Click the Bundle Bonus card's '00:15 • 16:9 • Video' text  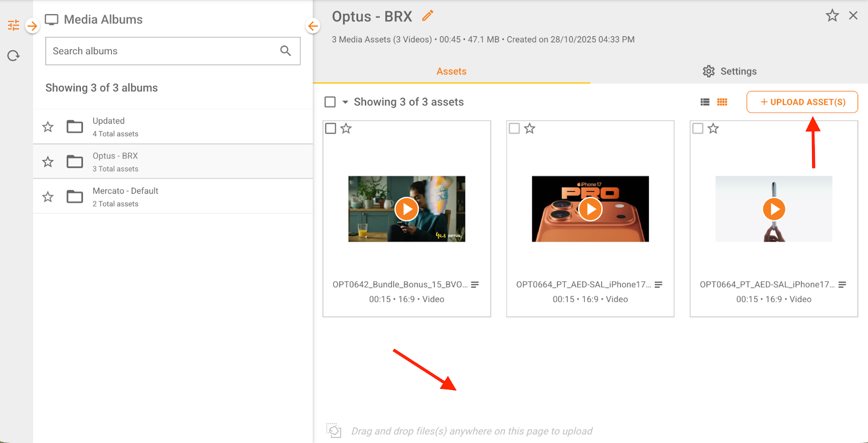[407, 299]
